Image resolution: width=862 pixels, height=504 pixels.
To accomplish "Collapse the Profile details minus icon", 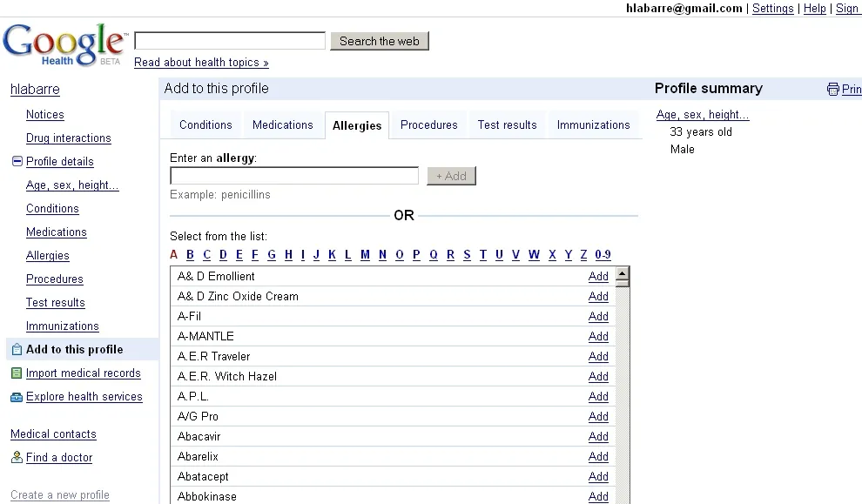I will (17, 161).
